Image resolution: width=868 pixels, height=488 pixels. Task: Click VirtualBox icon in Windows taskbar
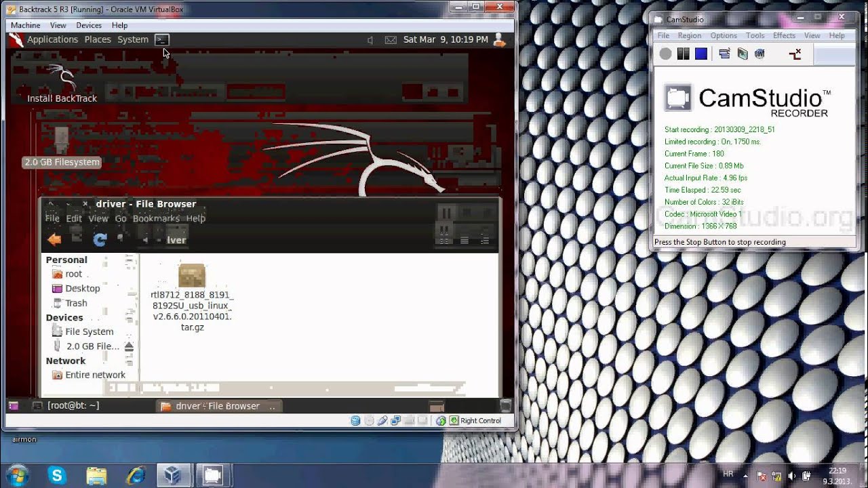[174, 476]
